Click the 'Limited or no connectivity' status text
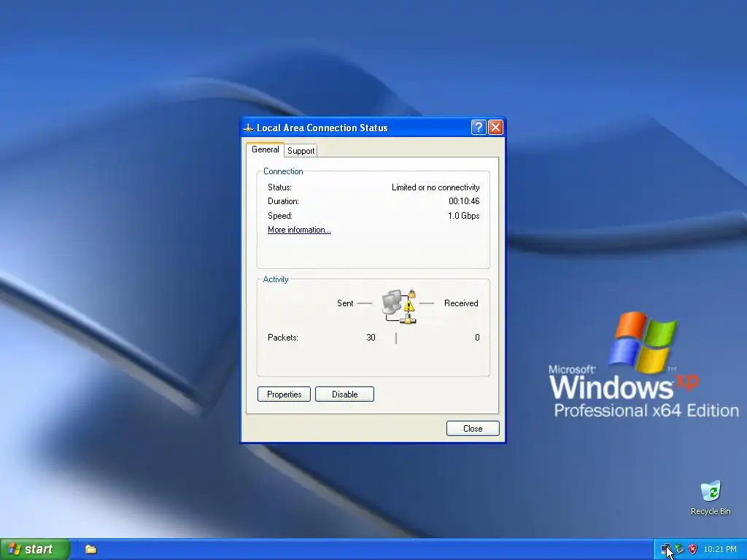The height and width of the screenshot is (560, 747). [x=436, y=187]
